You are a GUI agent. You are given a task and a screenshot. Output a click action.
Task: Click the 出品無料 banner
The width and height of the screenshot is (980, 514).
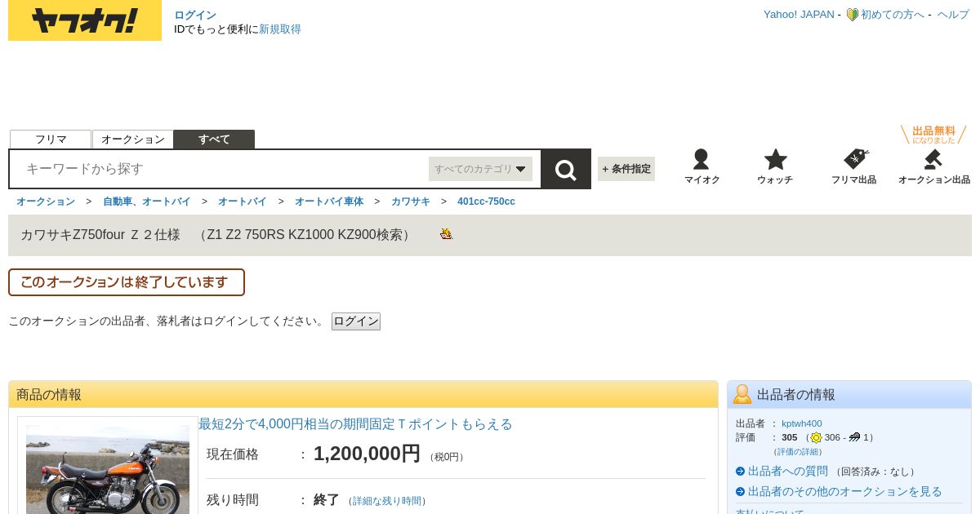pyautogui.click(x=933, y=135)
